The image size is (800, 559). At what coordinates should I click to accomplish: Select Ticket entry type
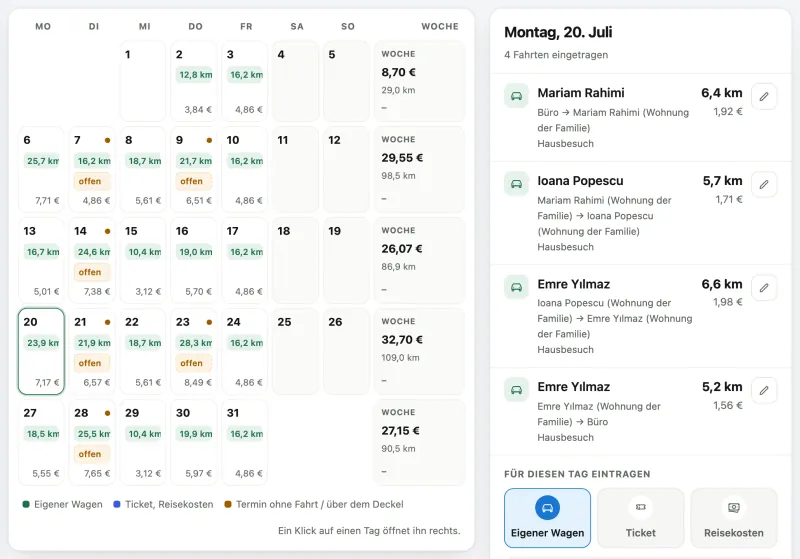click(641, 518)
